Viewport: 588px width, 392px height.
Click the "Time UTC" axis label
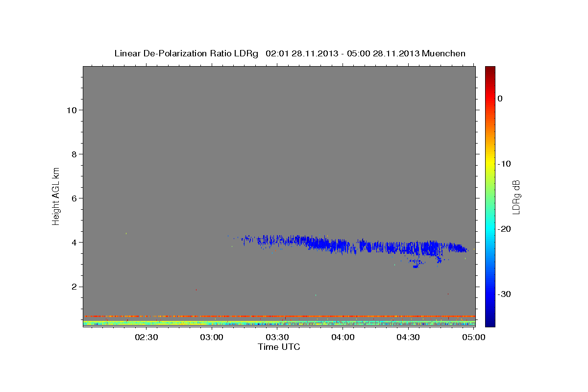[x=279, y=347]
